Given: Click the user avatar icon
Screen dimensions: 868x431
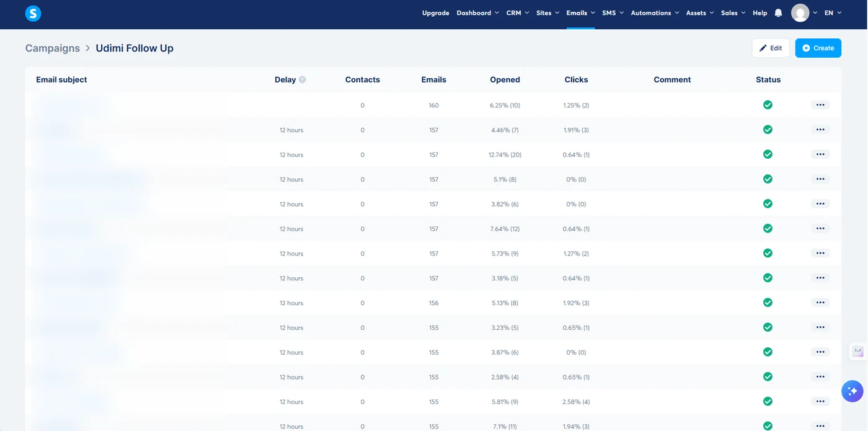Looking at the screenshot, I should [800, 13].
